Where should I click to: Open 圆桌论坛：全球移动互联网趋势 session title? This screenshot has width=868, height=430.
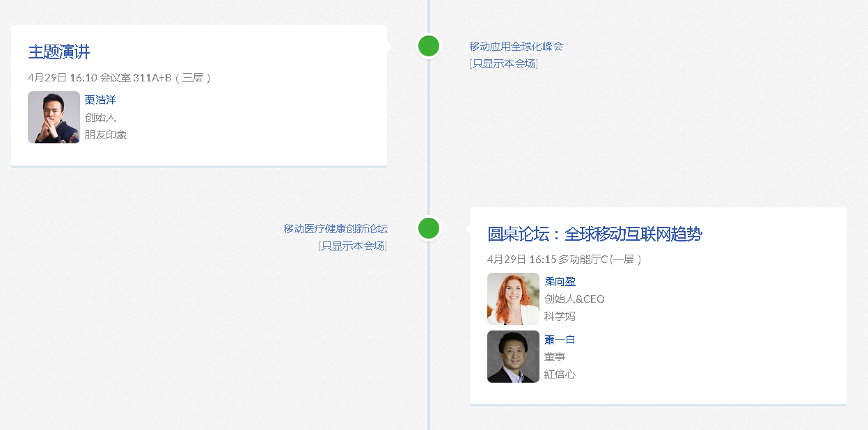(594, 234)
